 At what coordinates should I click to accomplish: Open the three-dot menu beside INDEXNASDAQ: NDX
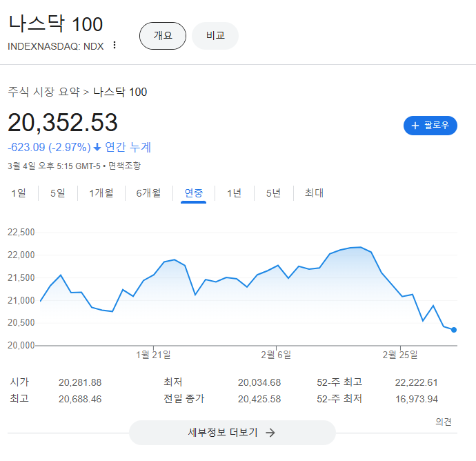115,46
